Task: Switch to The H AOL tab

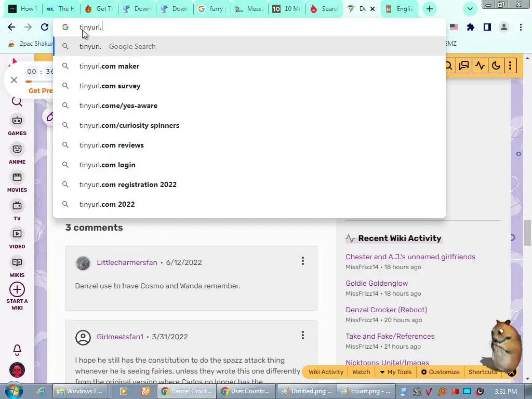Action: [61, 9]
